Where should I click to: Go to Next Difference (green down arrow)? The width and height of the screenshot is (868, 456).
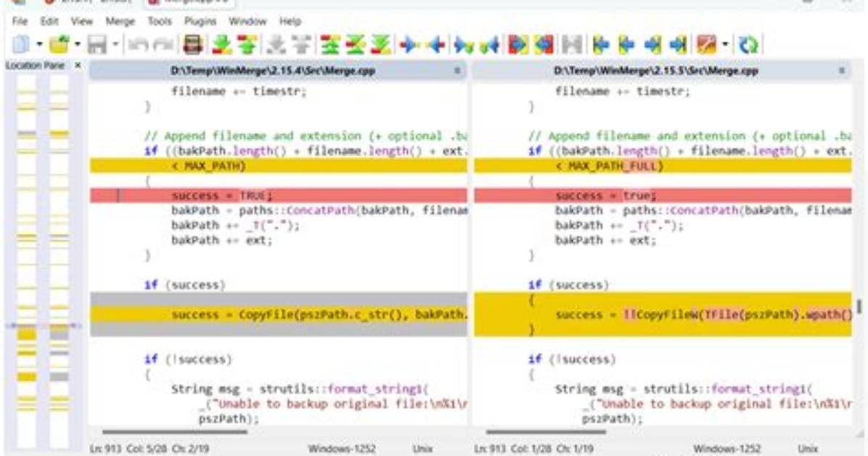click(x=222, y=44)
